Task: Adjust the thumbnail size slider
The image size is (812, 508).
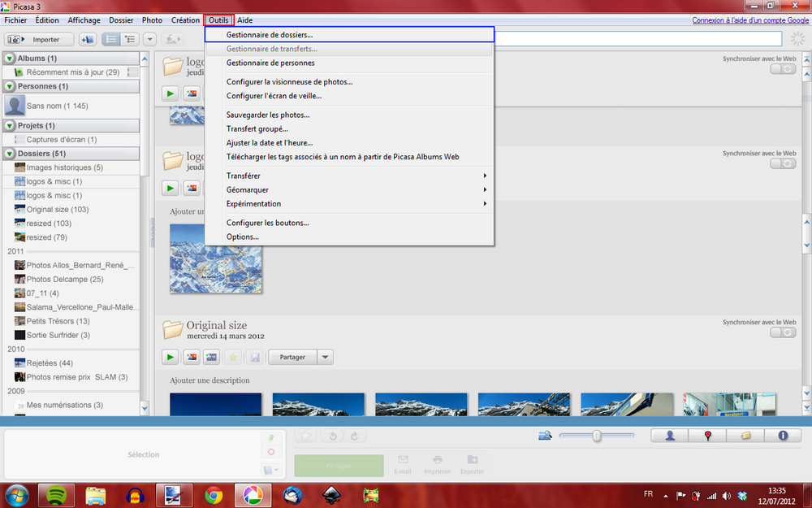Action: (x=597, y=436)
